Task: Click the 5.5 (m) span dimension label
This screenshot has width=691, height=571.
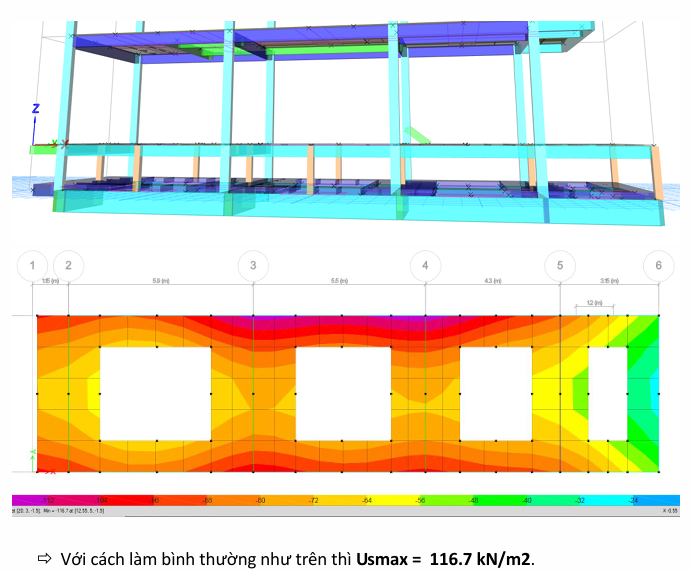Action: (x=339, y=282)
